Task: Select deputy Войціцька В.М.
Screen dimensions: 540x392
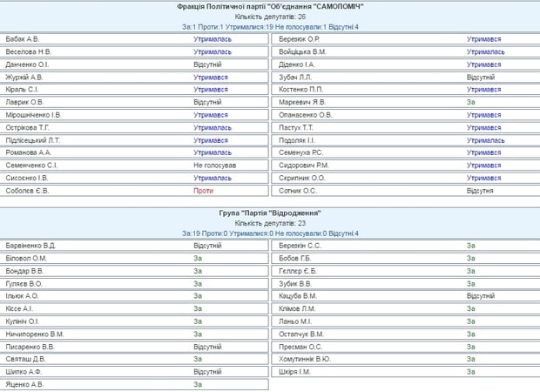Action: (303, 52)
